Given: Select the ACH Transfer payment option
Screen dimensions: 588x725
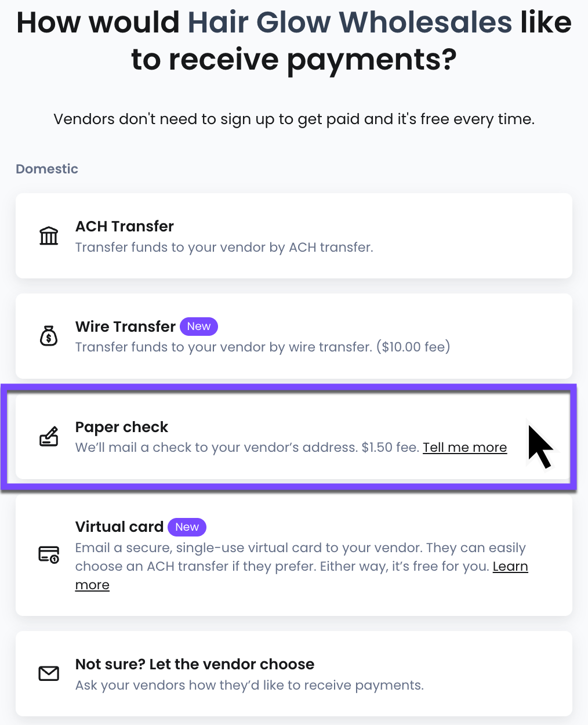Looking at the screenshot, I should pyautogui.click(x=294, y=236).
